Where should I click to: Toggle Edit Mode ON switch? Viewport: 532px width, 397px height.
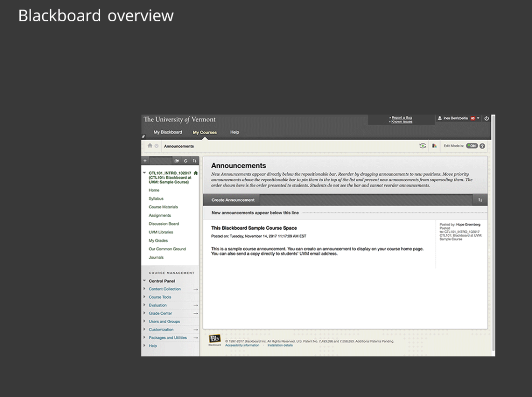click(472, 146)
